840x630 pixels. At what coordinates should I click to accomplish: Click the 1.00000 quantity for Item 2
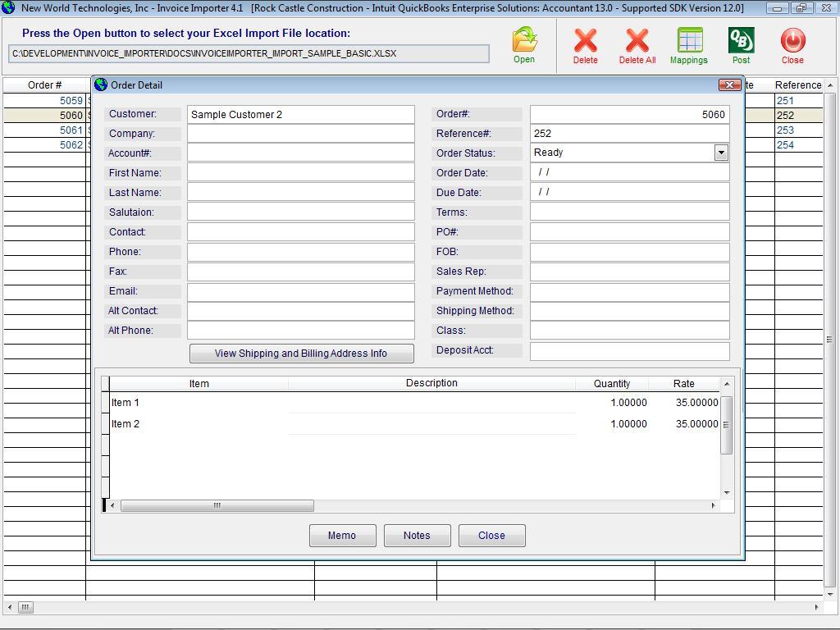(628, 424)
